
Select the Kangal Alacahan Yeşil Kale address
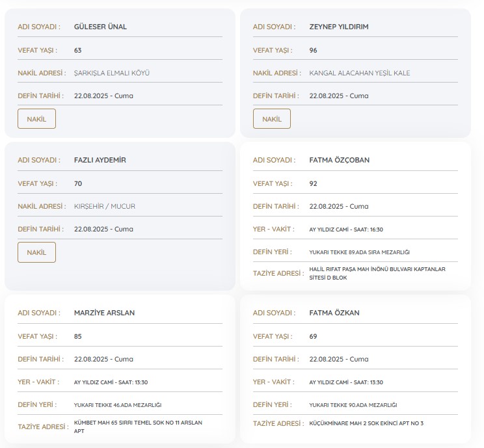(x=360, y=73)
